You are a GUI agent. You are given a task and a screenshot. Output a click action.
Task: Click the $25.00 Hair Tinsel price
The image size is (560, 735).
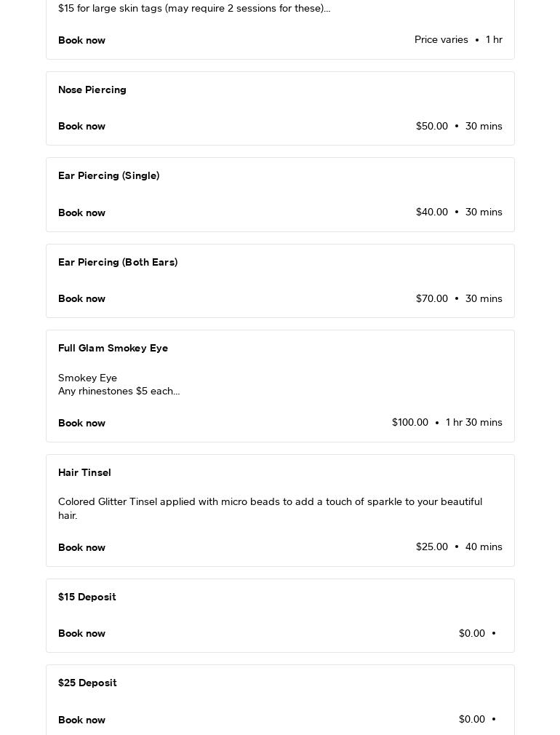click(431, 547)
